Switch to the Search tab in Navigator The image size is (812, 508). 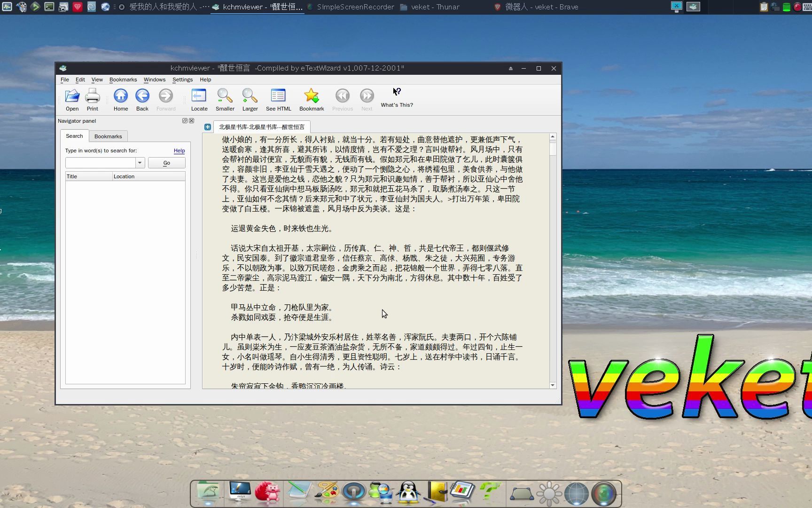click(x=74, y=136)
